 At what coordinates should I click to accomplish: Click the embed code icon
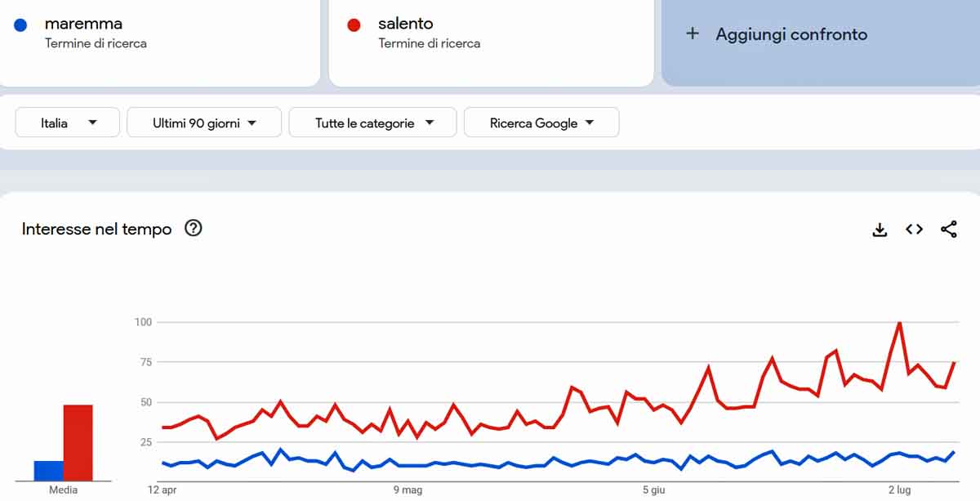click(x=914, y=230)
